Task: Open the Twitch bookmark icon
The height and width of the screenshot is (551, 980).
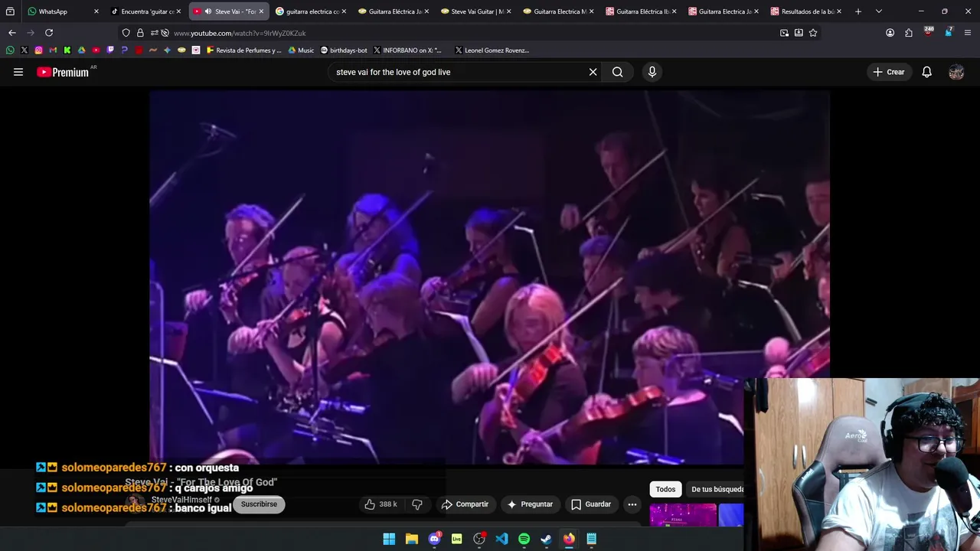Action: (110, 51)
